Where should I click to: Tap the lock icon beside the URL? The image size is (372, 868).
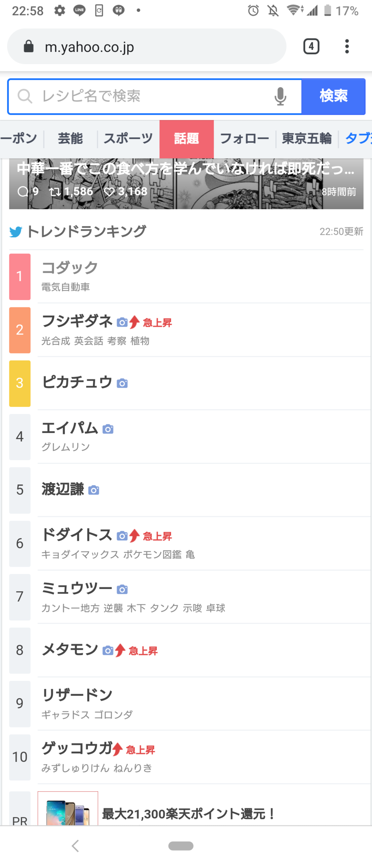pos(29,46)
